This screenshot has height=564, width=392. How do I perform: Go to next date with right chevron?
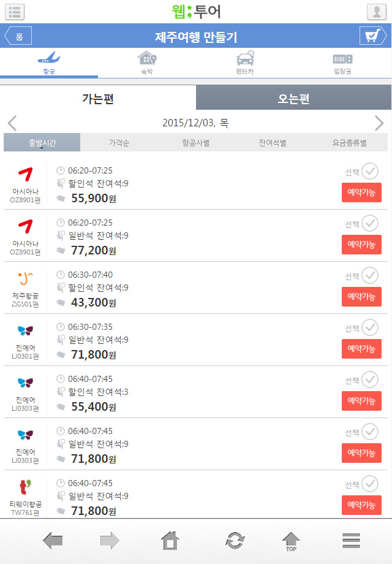(379, 123)
